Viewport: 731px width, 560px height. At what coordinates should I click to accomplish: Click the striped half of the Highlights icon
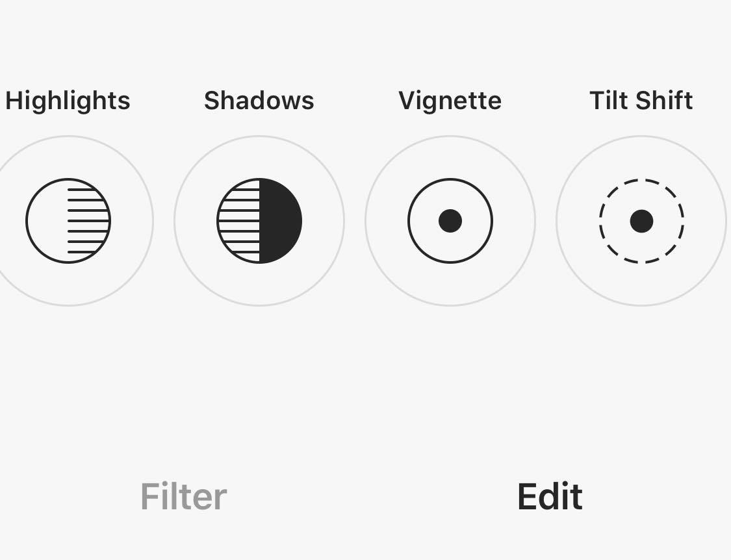pos(88,221)
